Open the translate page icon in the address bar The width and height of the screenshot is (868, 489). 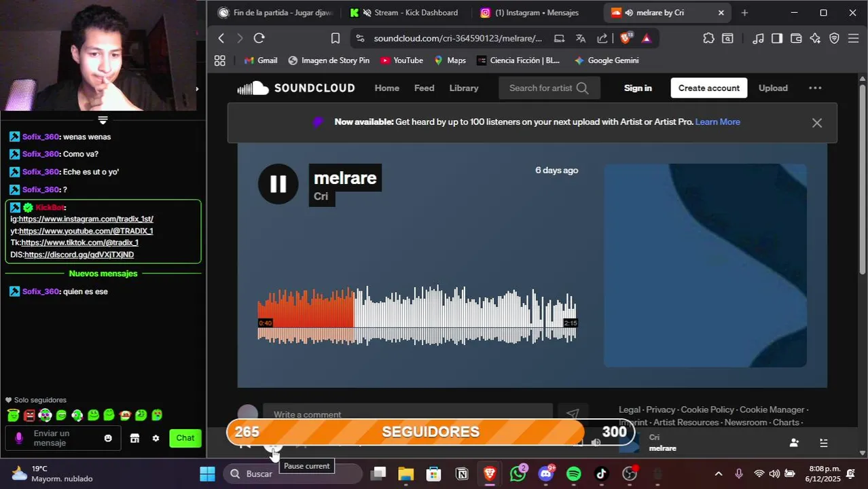click(581, 39)
